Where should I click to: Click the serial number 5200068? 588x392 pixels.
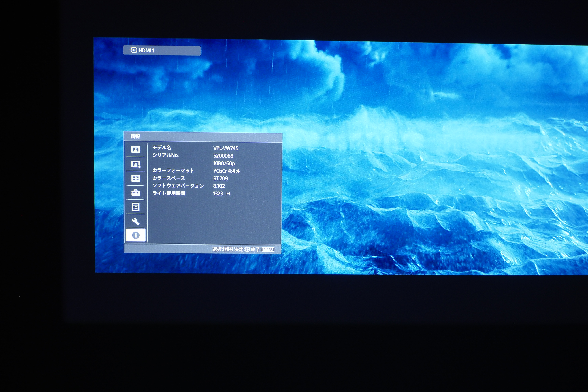(x=223, y=156)
